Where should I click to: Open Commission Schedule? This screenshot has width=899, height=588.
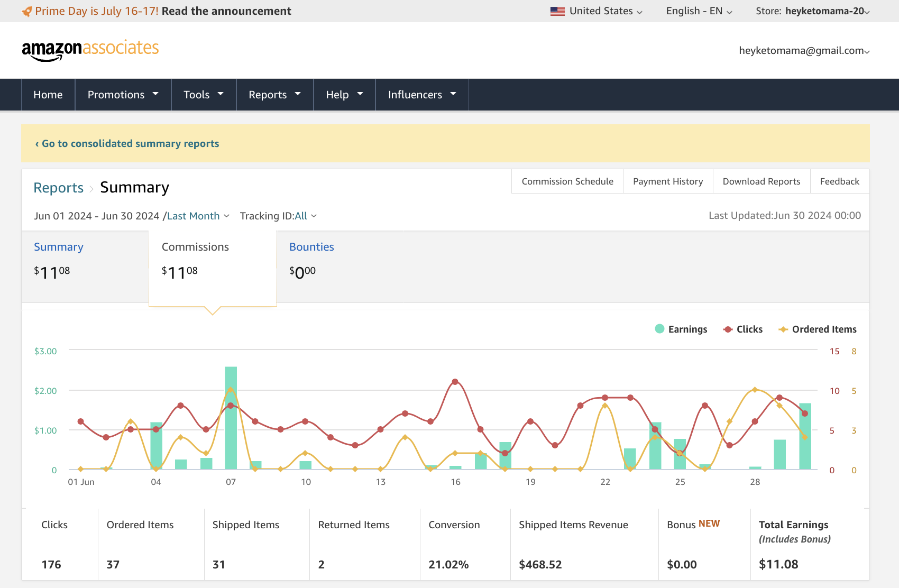pos(567,181)
